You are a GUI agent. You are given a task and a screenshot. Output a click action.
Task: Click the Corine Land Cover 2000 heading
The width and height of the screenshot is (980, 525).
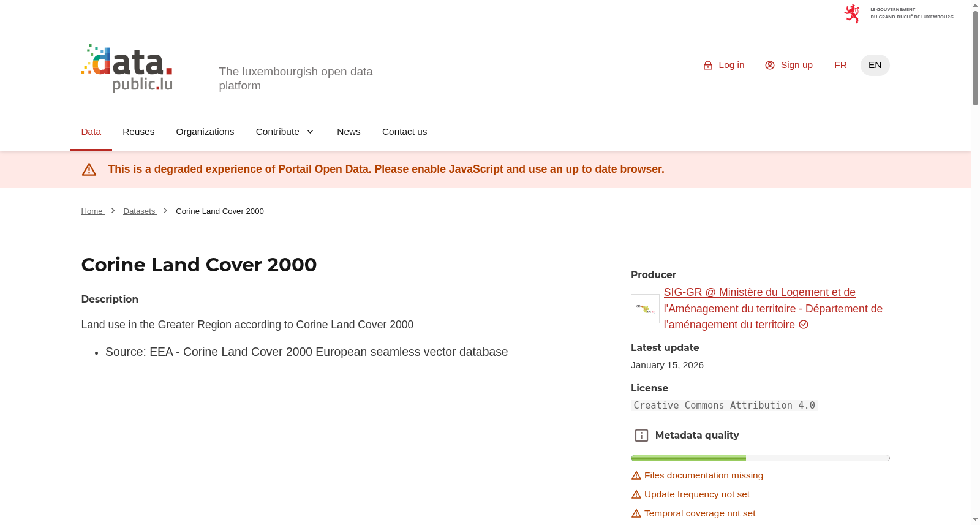199,265
